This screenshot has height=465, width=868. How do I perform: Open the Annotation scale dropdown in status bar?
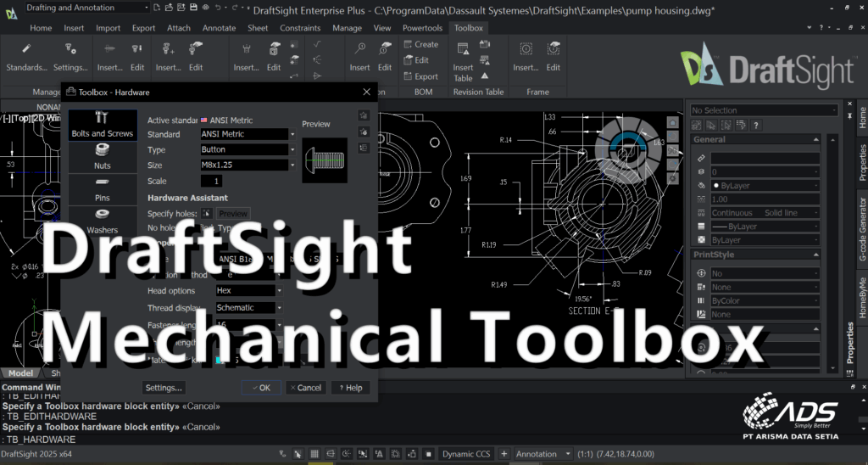click(543, 454)
